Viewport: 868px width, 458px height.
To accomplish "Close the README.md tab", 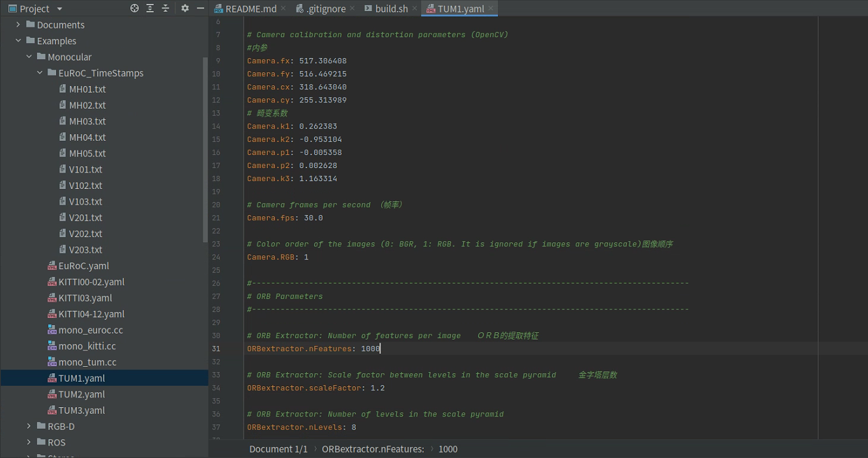I will coord(282,8).
